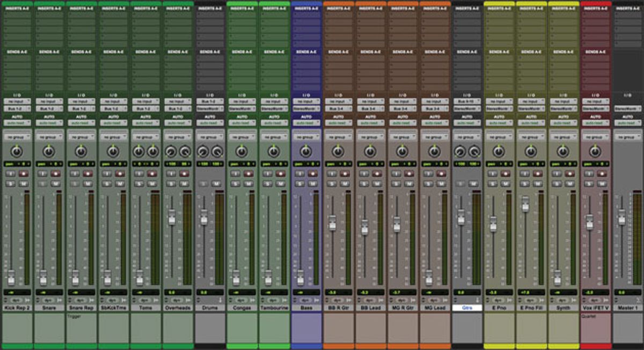
Task: Enable input monitoring on BB Lead track
Action: point(364,174)
